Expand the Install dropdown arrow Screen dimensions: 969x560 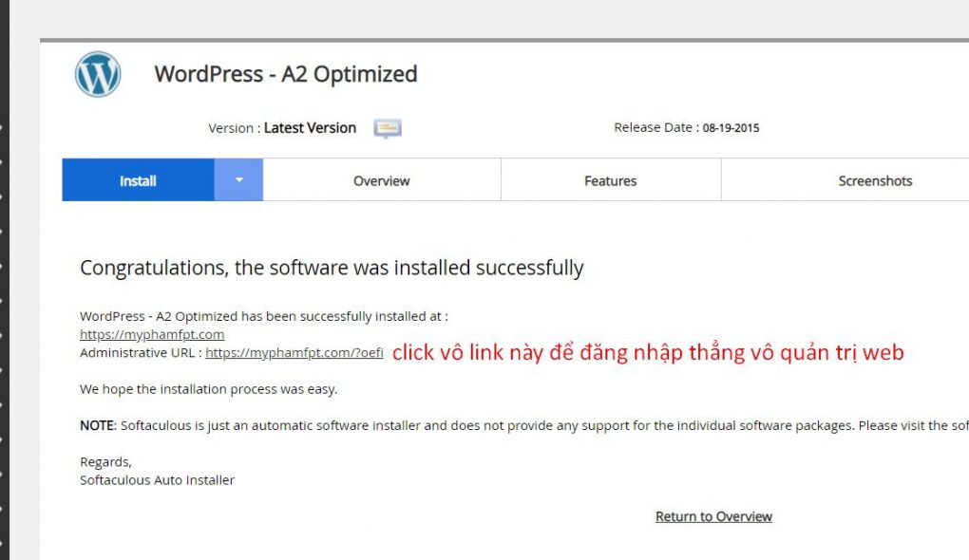pos(238,180)
